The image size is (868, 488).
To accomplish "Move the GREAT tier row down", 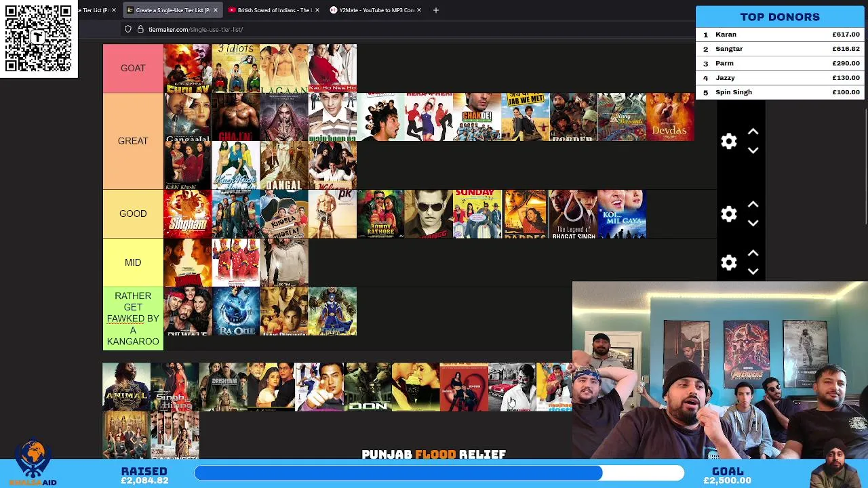I will (x=753, y=150).
